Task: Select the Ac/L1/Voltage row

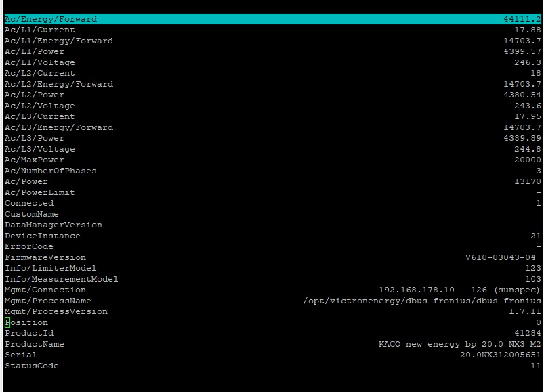Action: [272, 62]
